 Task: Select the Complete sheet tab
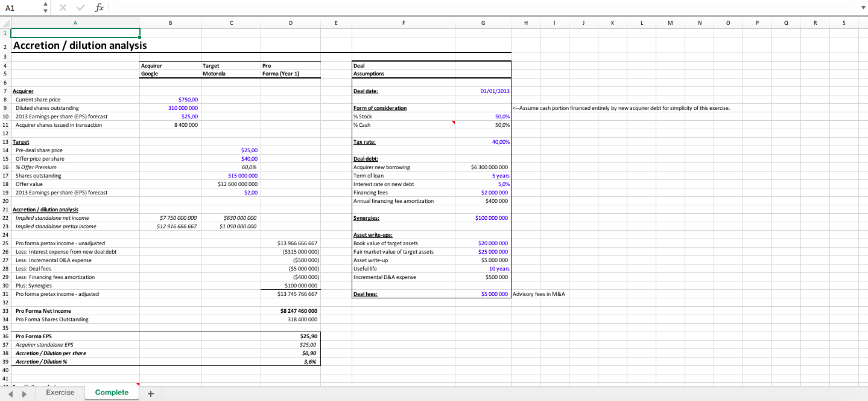(112, 393)
